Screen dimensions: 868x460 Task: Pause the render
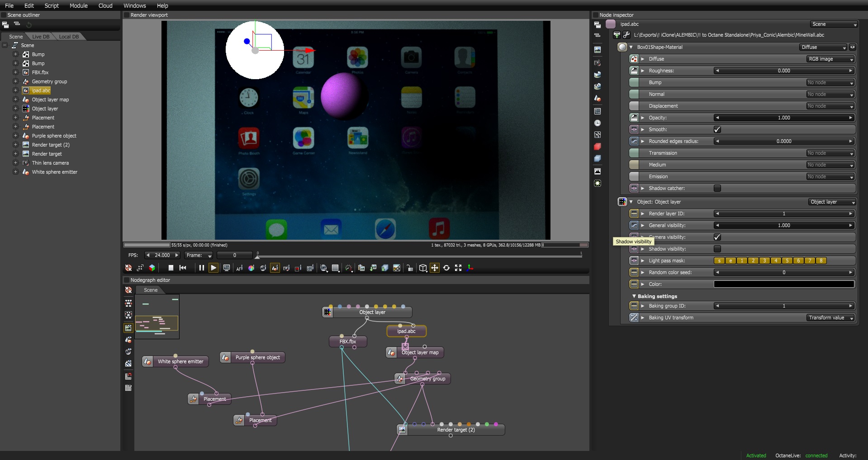coord(201,268)
